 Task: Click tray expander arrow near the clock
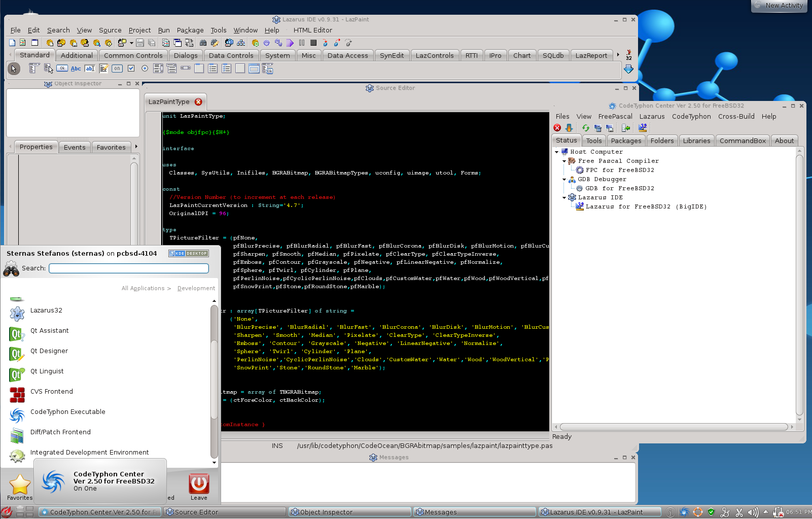[765, 511]
